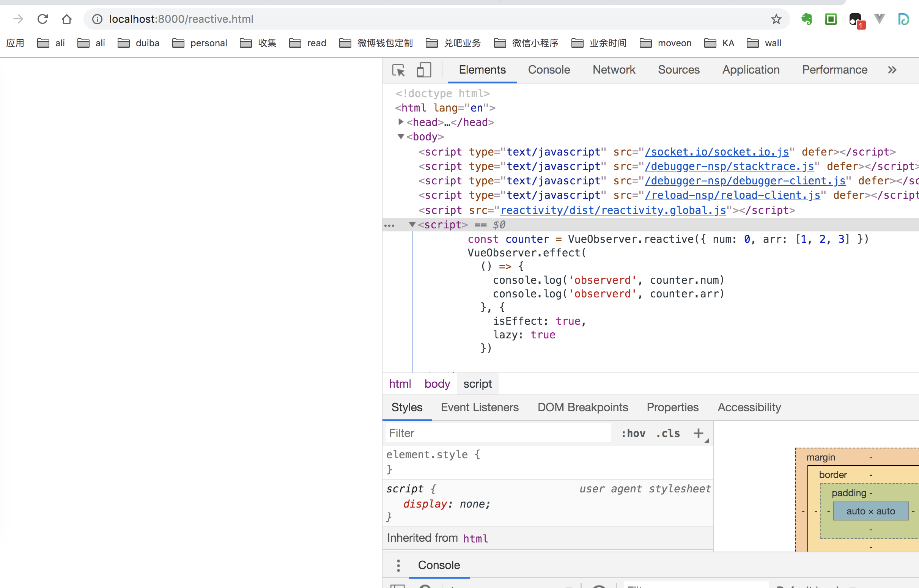This screenshot has width=919, height=588.
Task: Expand the head element node
Action: 401,122
